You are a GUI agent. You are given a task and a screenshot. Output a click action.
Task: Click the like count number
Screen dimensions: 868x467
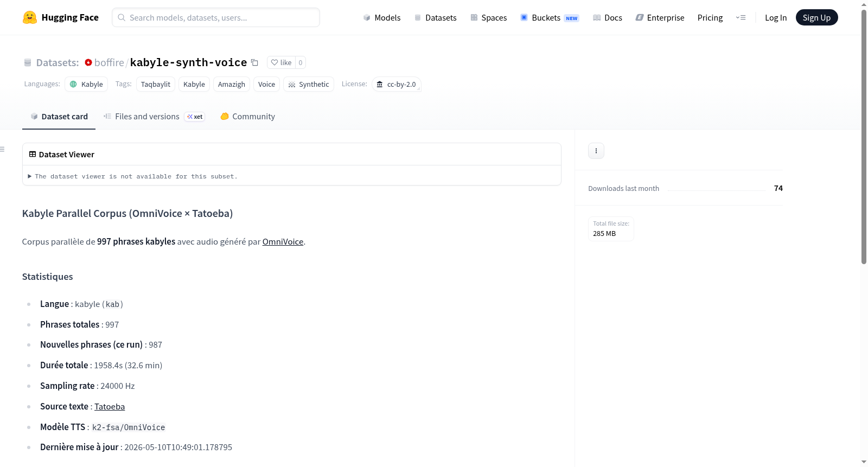(x=301, y=62)
